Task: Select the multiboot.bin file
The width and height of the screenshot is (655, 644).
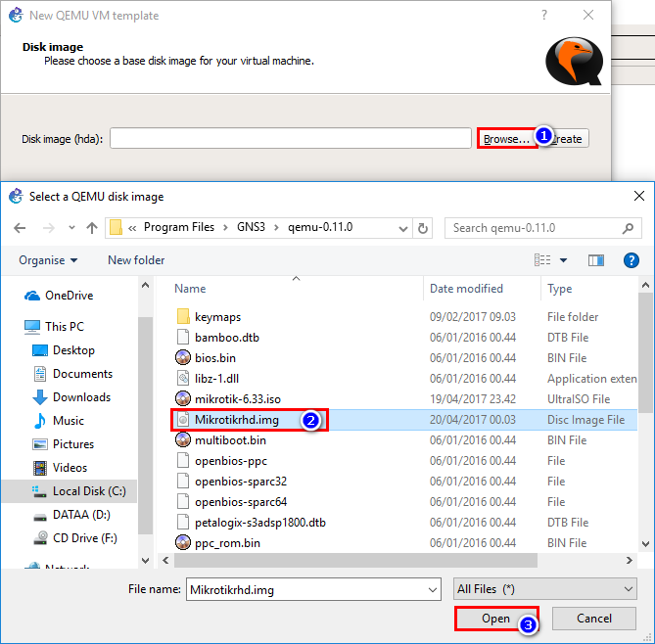Action: pyautogui.click(x=230, y=440)
